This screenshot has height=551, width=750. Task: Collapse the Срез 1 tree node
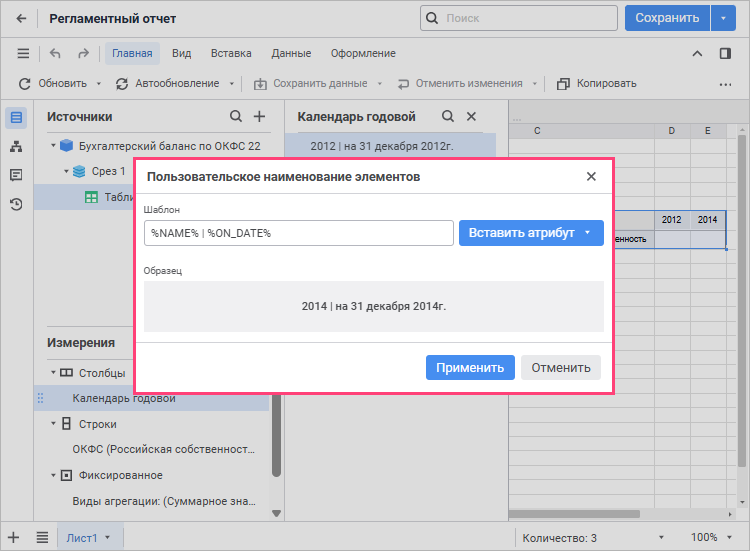pos(66,171)
